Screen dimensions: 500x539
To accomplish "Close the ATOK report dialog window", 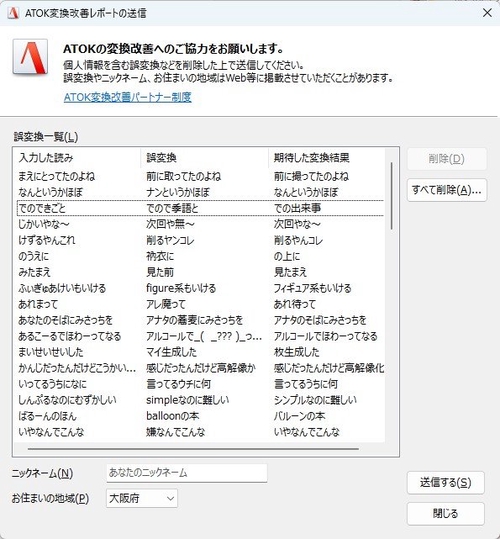I will pos(487,13).
